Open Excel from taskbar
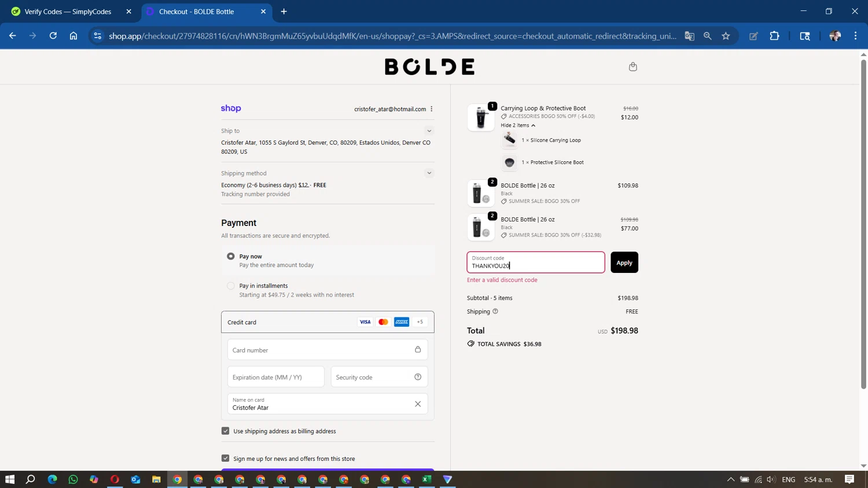This screenshot has width=868, height=488. tap(427, 479)
